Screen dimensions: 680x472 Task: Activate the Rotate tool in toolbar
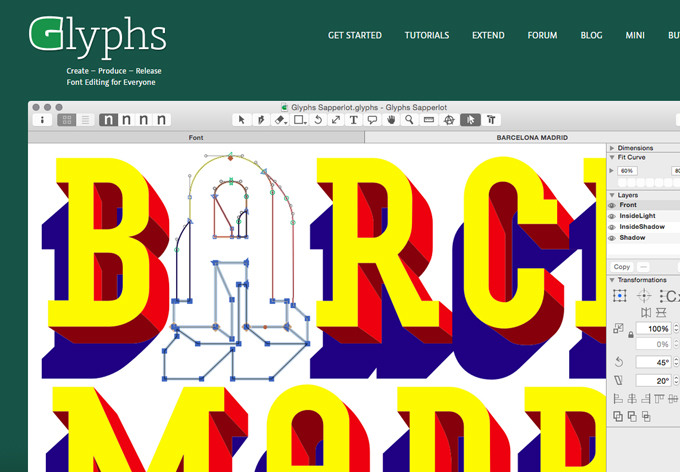click(318, 120)
